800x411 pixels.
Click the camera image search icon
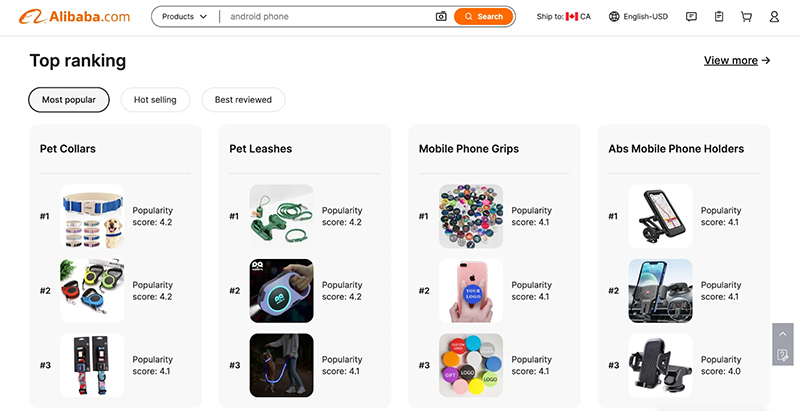tap(441, 16)
